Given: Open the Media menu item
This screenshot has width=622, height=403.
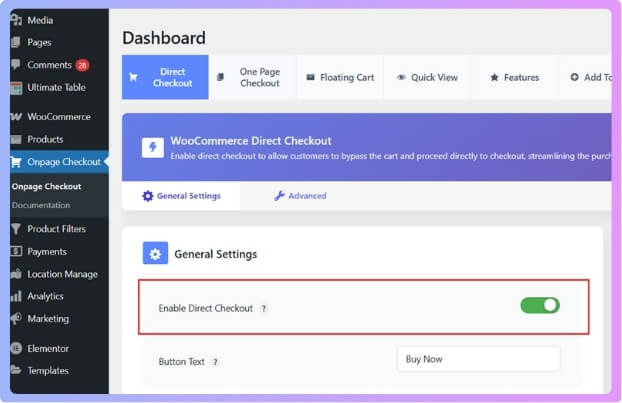Looking at the screenshot, I should [x=40, y=20].
